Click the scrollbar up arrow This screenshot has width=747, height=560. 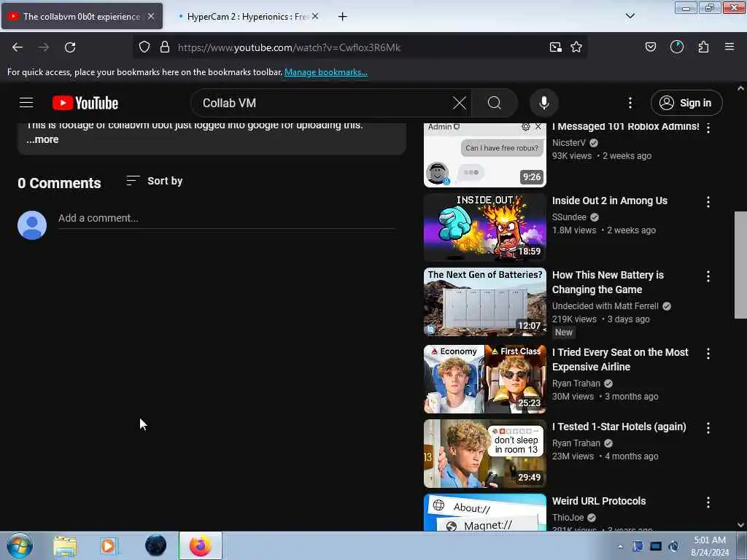point(740,88)
